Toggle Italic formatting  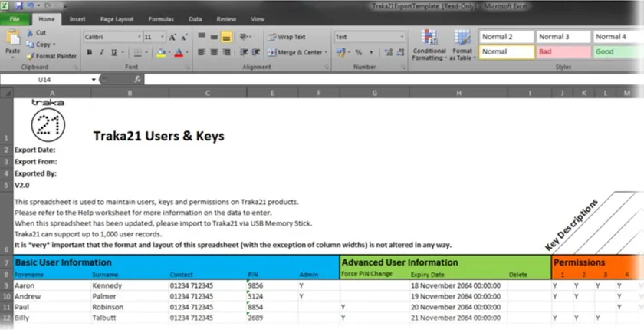tap(101, 52)
